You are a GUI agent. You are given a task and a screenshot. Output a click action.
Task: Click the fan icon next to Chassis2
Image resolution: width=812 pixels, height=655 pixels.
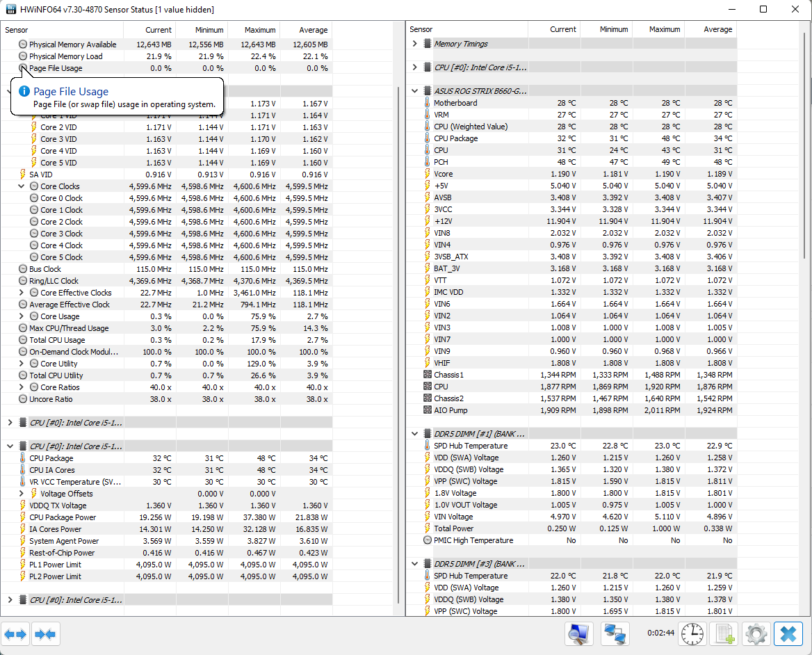[x=428, y=398]
